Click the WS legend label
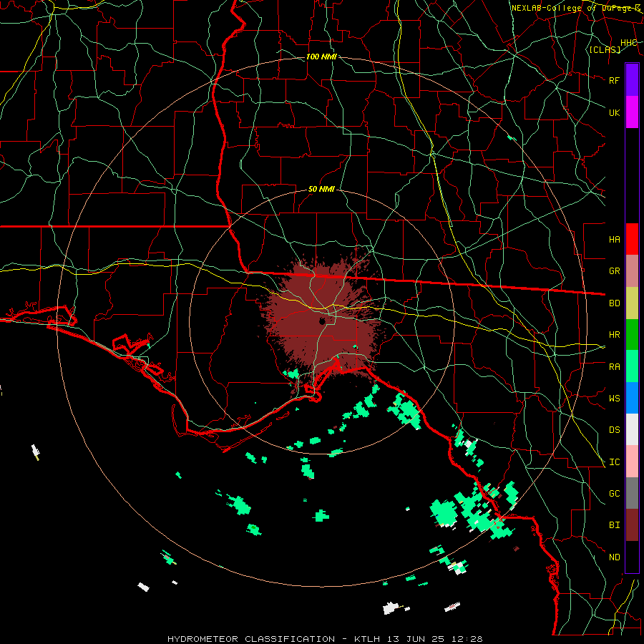644x644 pixels. point(614,399)
